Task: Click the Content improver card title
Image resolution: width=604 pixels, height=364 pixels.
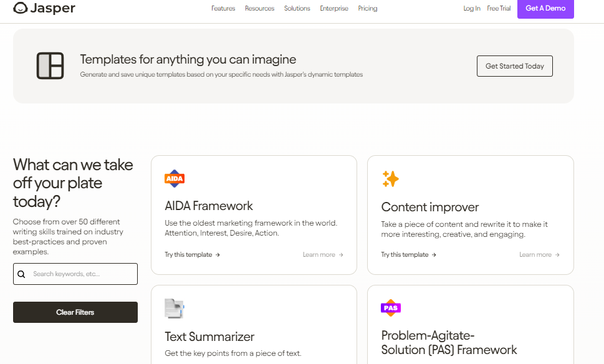Action: (x=430, y=207)
